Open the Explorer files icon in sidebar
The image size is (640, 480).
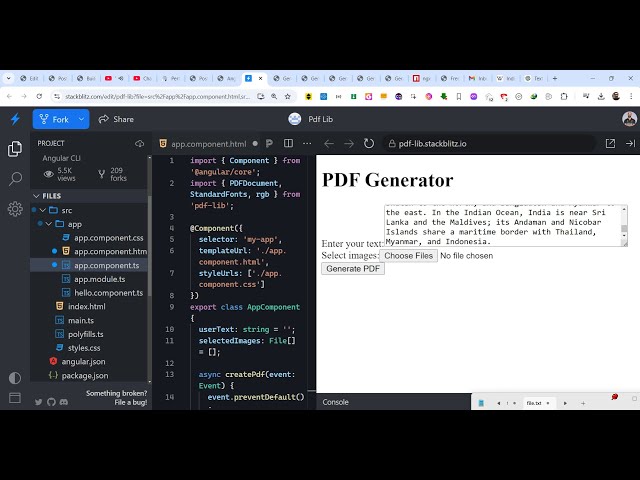[15, 149]
